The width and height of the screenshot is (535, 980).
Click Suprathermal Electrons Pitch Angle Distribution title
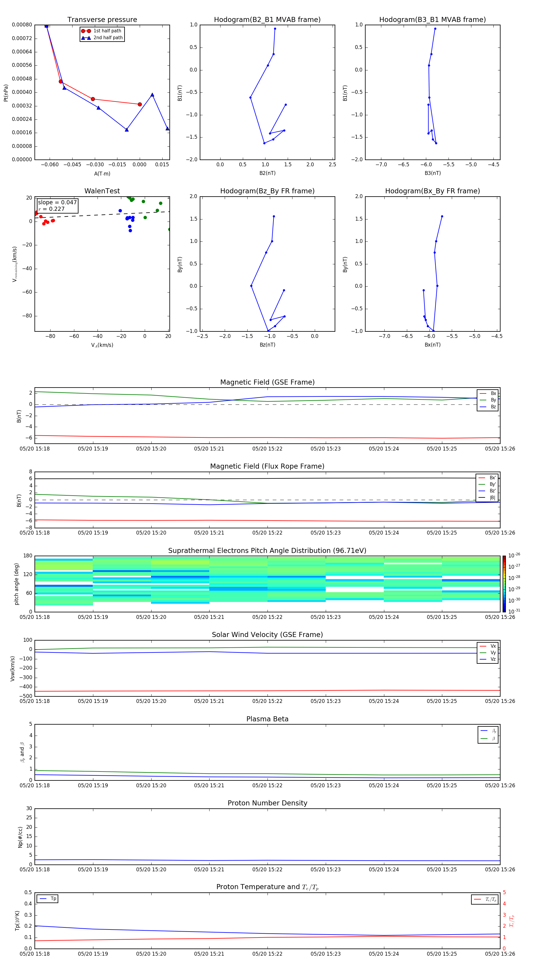[x=267, y=551]
